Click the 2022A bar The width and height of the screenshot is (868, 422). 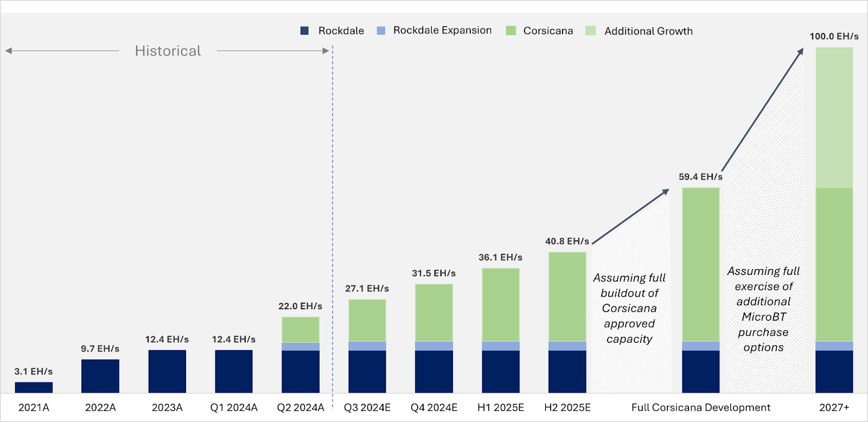coord(100,376)
